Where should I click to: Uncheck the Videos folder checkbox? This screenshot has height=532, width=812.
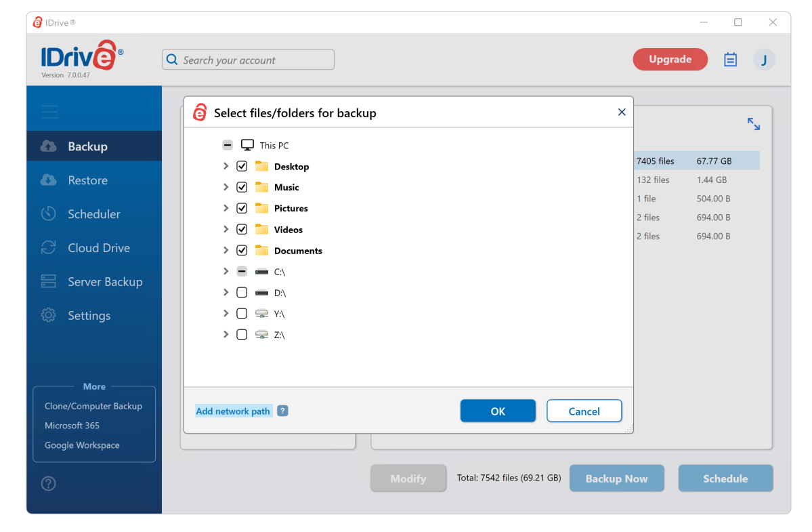(x=242, y=230)
